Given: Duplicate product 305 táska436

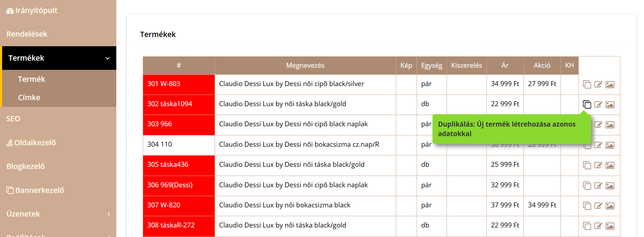Looking at the screenshot, I should pyautogui.click(x=587, y=165).
